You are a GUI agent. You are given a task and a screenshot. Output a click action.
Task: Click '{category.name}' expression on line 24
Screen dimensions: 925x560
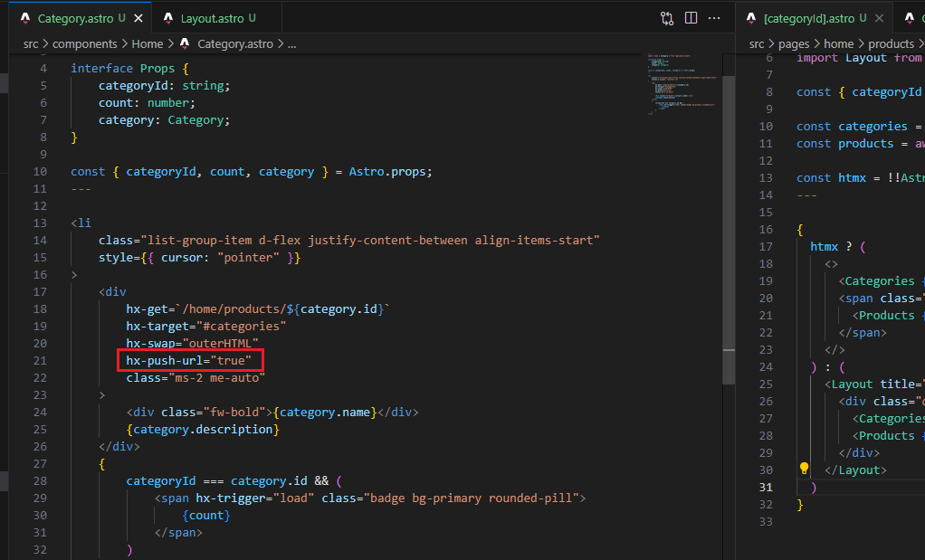tap(325, 412)
